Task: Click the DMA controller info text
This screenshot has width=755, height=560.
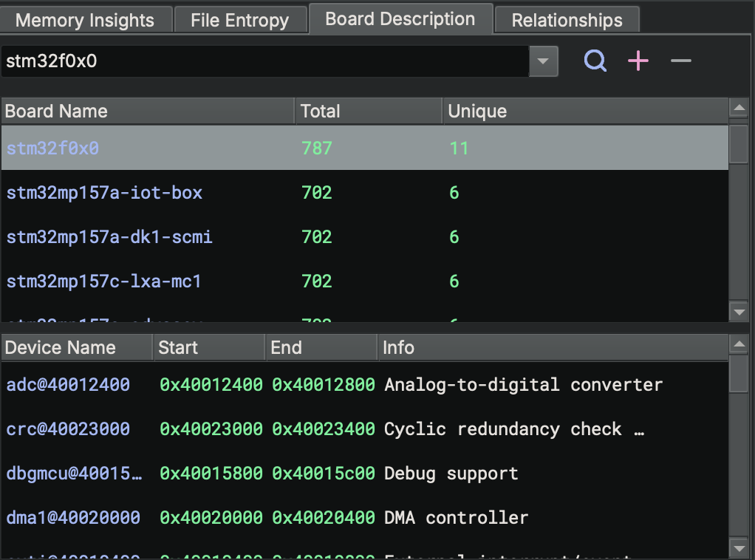Action: click(456, 518)
